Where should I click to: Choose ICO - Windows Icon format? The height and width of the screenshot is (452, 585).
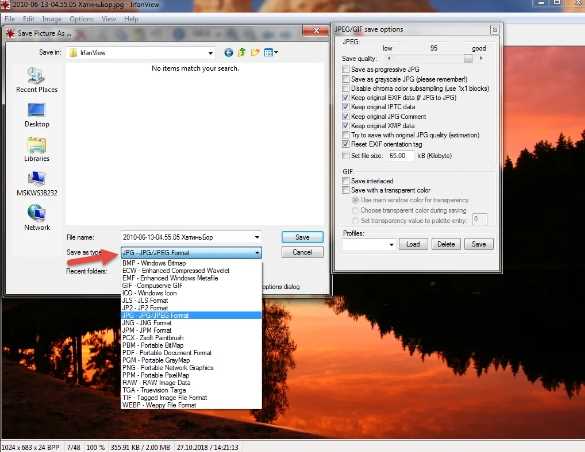[191, 293]
